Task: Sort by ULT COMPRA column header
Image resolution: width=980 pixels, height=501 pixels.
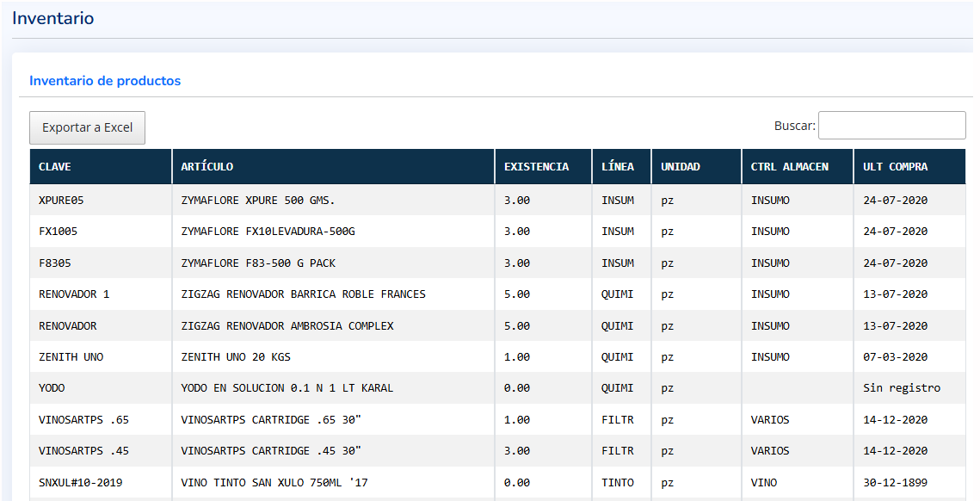Action: click(895, 167)
